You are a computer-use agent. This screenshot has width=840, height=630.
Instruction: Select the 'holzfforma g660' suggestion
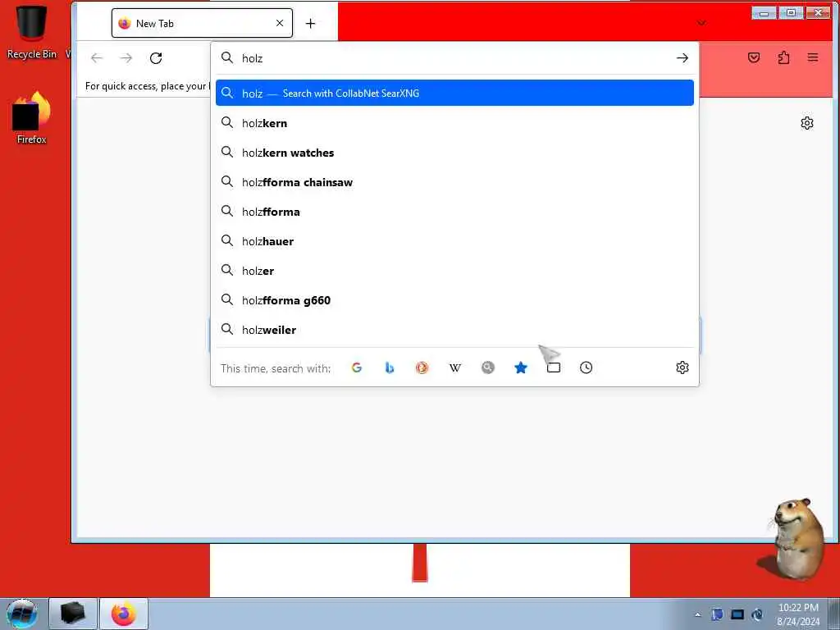[x=454, y=300]
